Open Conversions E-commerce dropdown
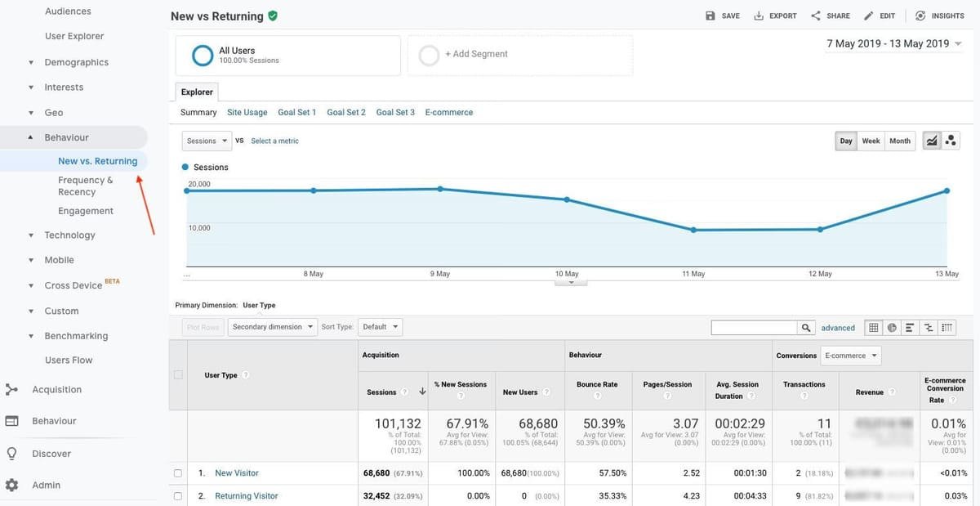 851,356
